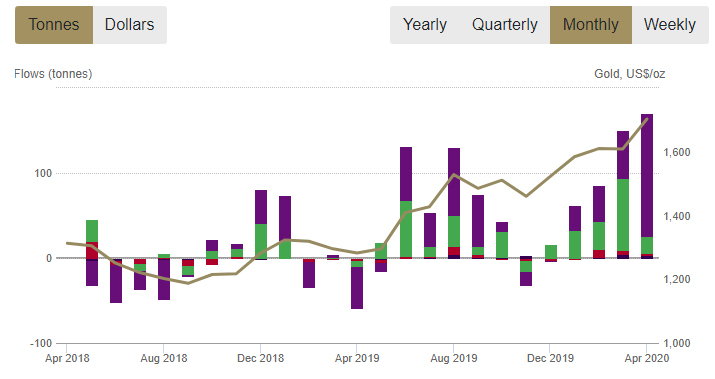Switch the chart units to Tonnes
This screenshot has height=379, width=715.
54,25
